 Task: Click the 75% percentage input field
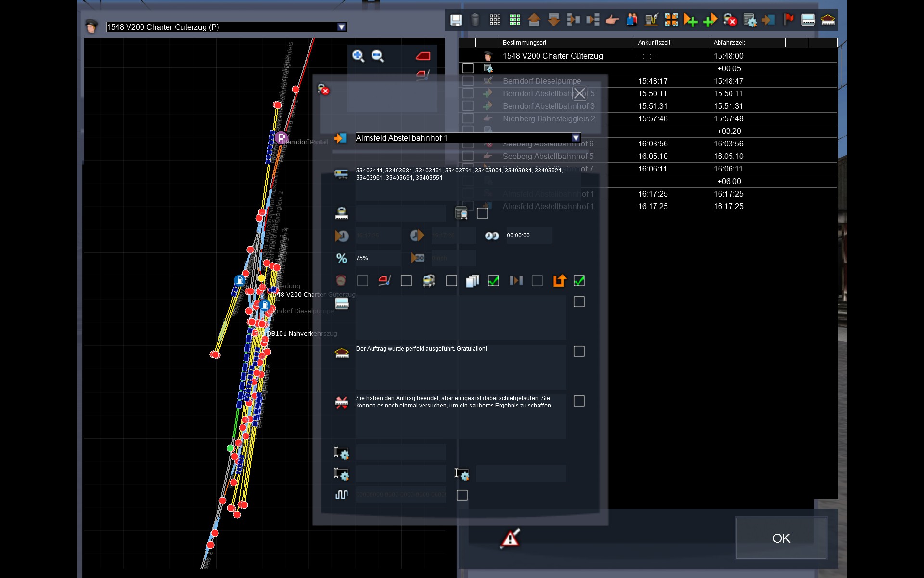[378, 258]
